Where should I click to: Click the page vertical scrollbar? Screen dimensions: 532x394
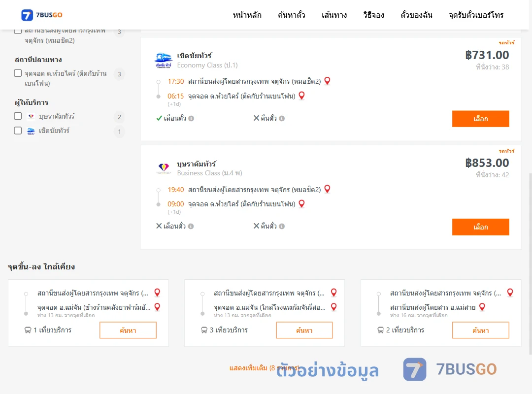coord(530,263)
